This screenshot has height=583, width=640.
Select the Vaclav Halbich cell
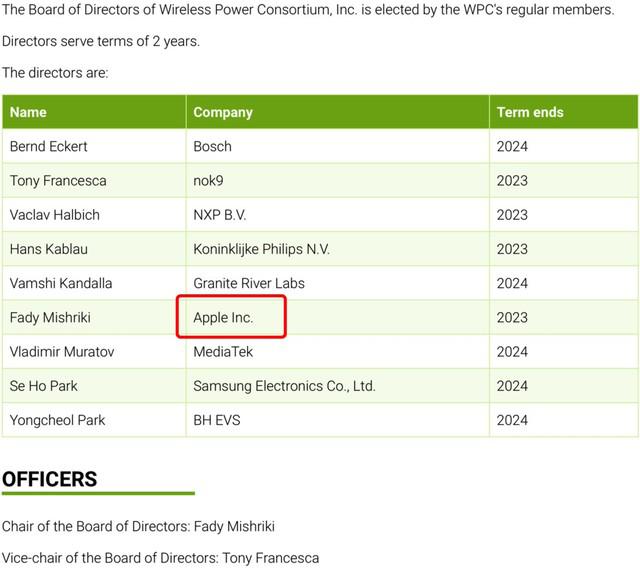[94, 215]
